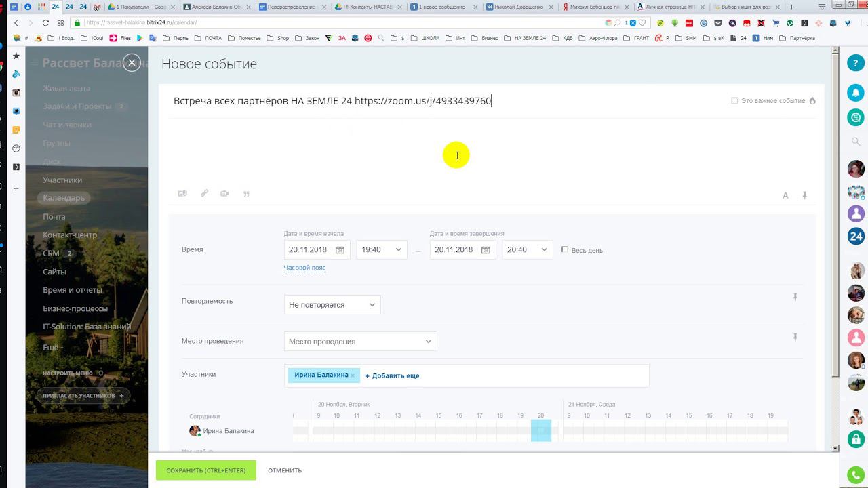
Task: Open notifications bell icon
Action: 856,93
